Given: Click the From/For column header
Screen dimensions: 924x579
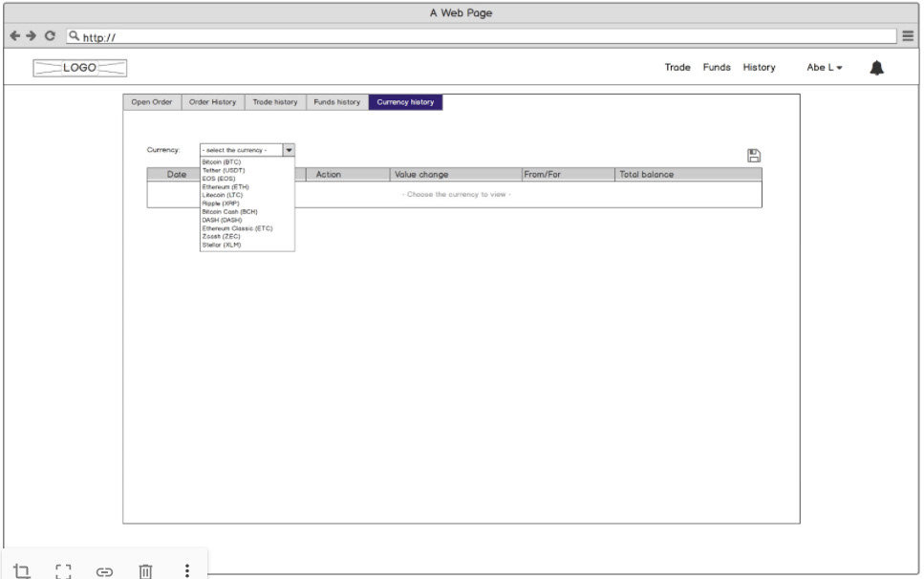Looking at the screenshot, I should [x=569, y=174].
